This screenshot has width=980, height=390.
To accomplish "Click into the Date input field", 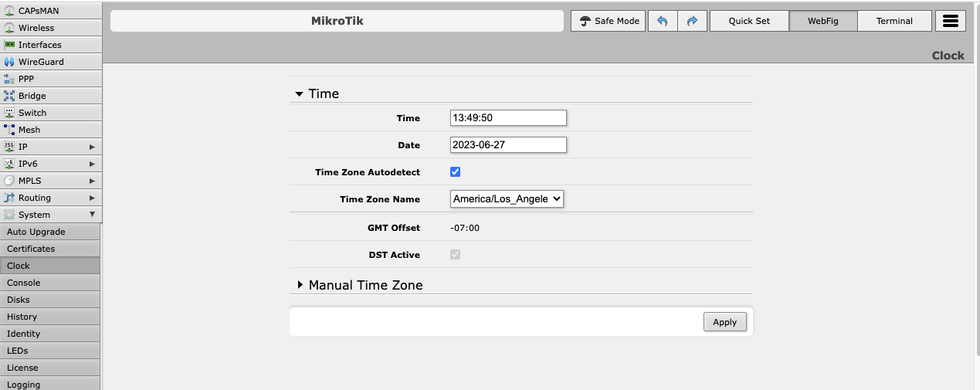I will pyautogui.click(x=508, y=144).
